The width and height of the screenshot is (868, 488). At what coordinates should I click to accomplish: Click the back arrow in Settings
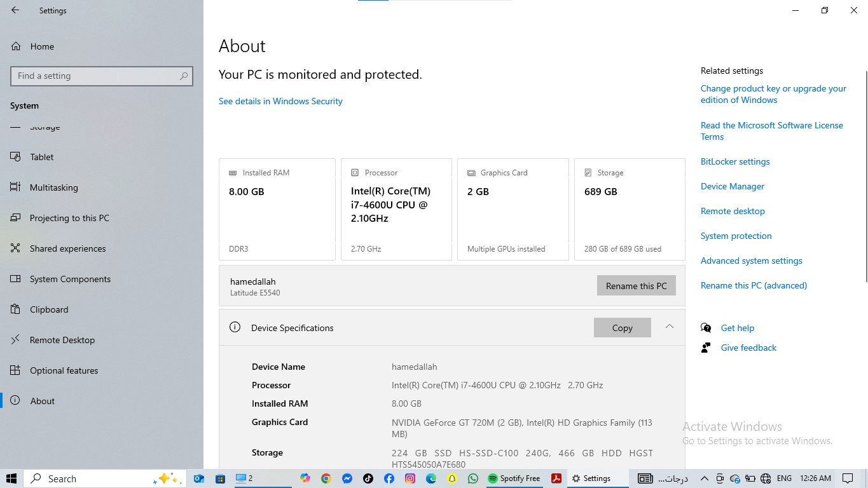[15, 10]
